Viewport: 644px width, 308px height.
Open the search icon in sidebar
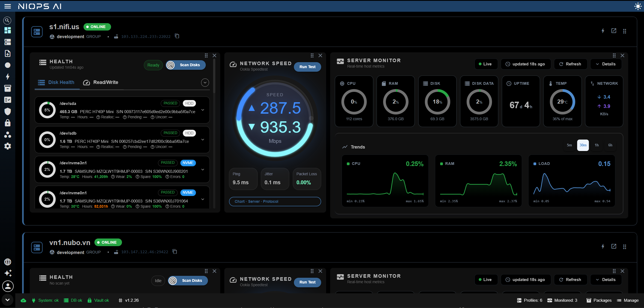pyautogui.click(x=7, y=20)
